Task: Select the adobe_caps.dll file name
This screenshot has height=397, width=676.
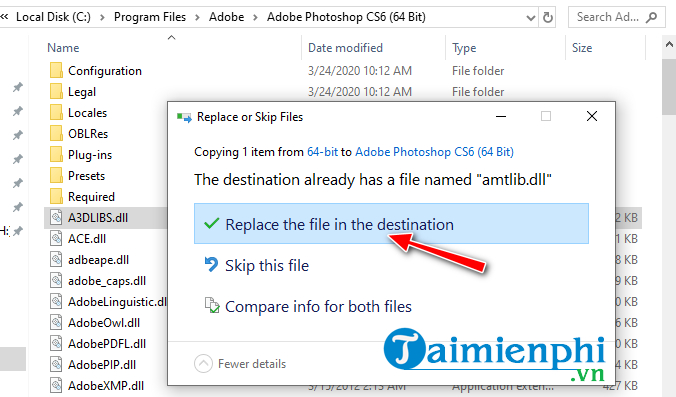Action: [107, 281]
